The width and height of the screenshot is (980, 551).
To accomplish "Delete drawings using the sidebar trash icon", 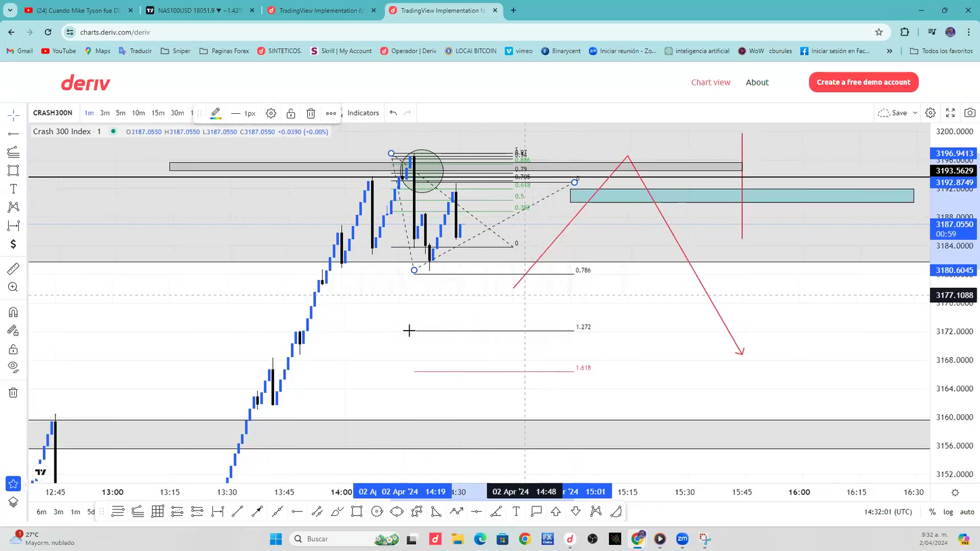I will pyautogui.click(x=14, y=392).
